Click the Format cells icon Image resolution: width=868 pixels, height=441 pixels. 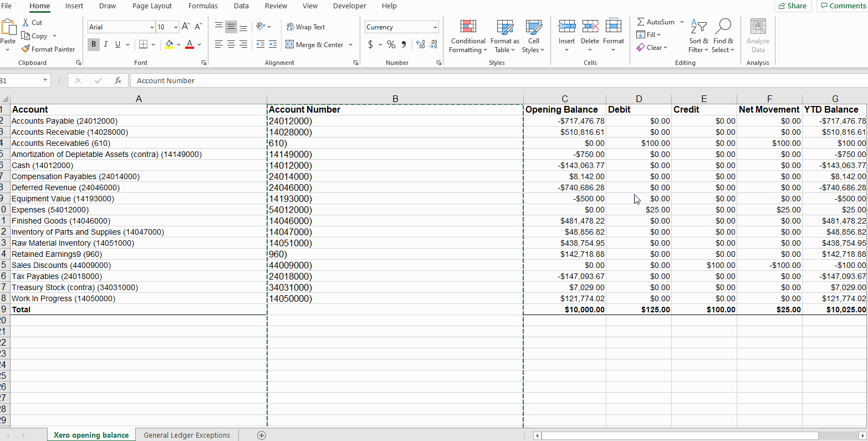click(x=613, y=26)
